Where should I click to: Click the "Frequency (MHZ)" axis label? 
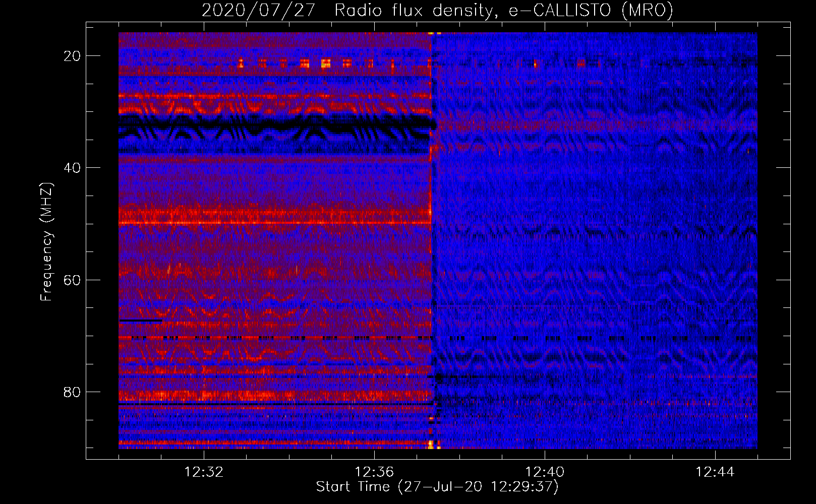tap(46, 242)
